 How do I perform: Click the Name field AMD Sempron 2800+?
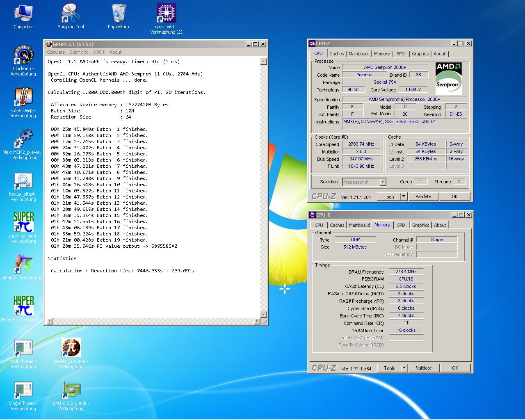(x=385, y=67)
